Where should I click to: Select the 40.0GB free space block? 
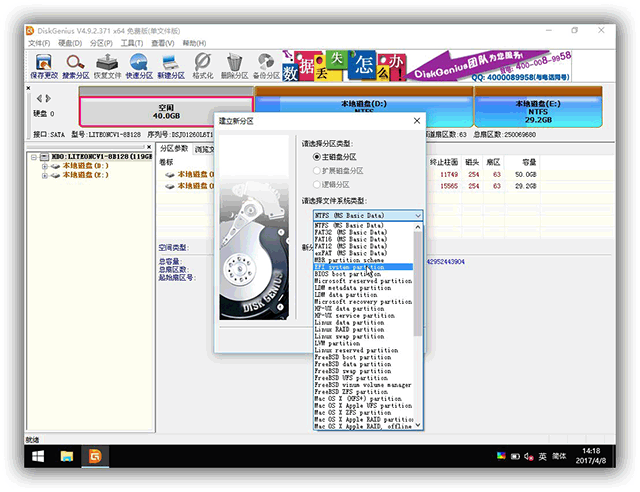[x=166, y=112]
